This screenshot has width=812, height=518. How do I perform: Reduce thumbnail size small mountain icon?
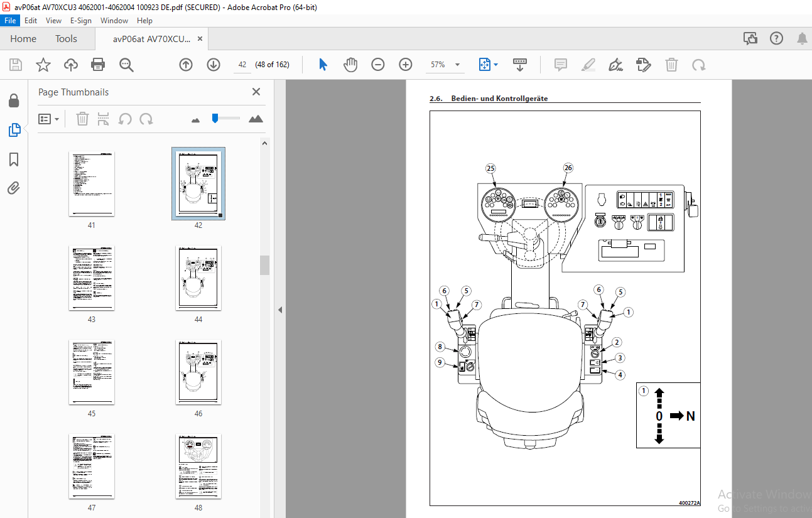[x=196, y=119]
